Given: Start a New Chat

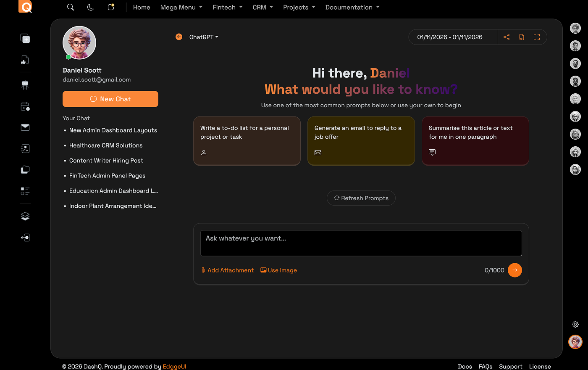Looking at the screenshot, I should click(110, 99).
